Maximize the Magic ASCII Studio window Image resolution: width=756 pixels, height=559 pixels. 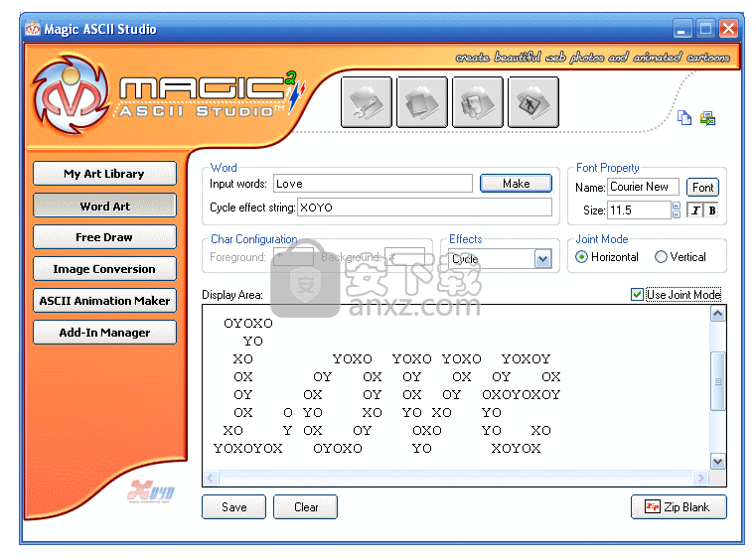705,29
